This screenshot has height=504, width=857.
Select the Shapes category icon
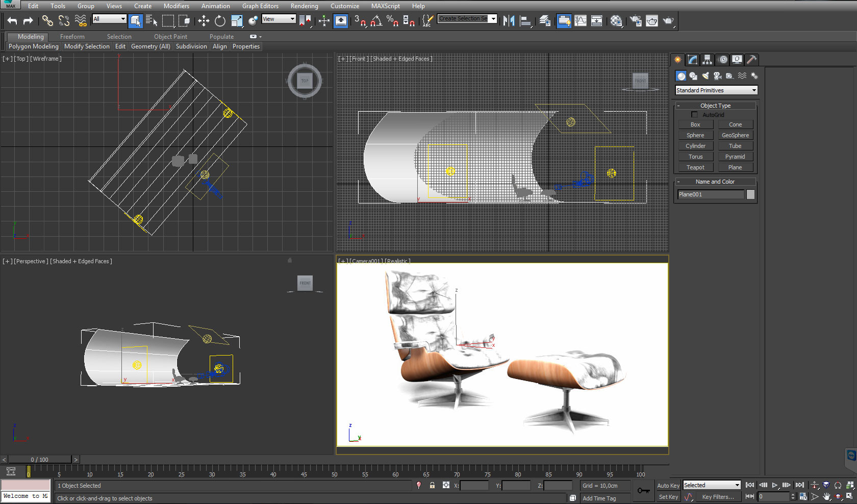coord(693,76)
